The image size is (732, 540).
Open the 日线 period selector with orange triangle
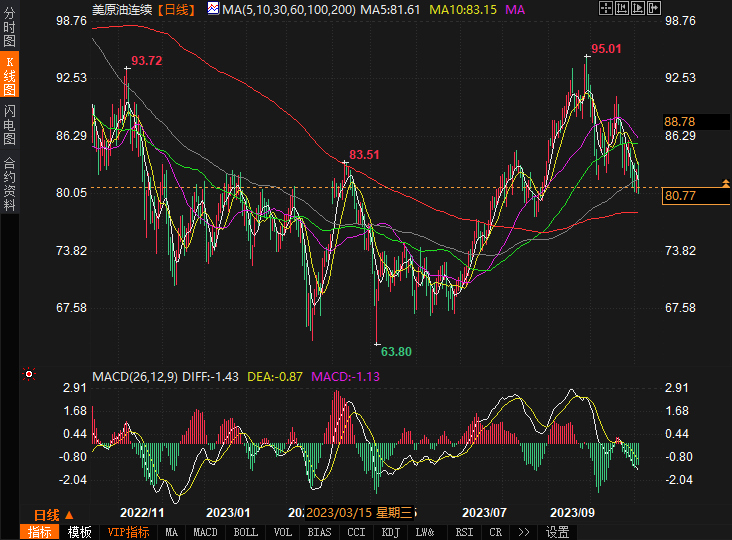[x=54, y=514]
